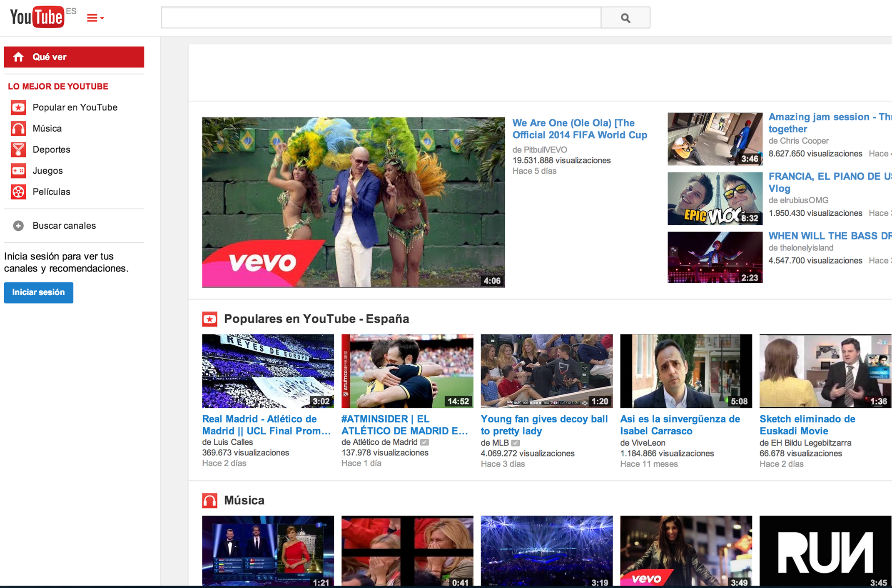
Task: Play the WHEN WILL THE BASS thumbnail
Action: tap(715, 257)
